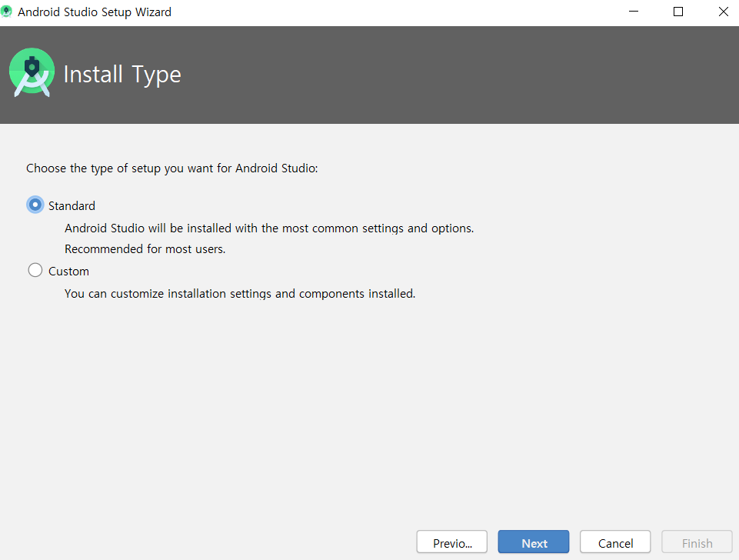
Task: Click 'Android Studio will be installed' description
Action: click(x=269, y=228)
